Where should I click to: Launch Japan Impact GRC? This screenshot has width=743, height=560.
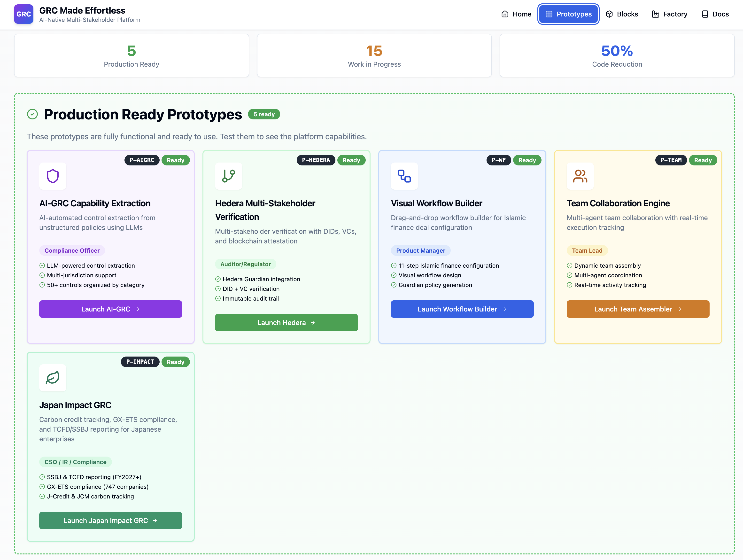(110, 520)
